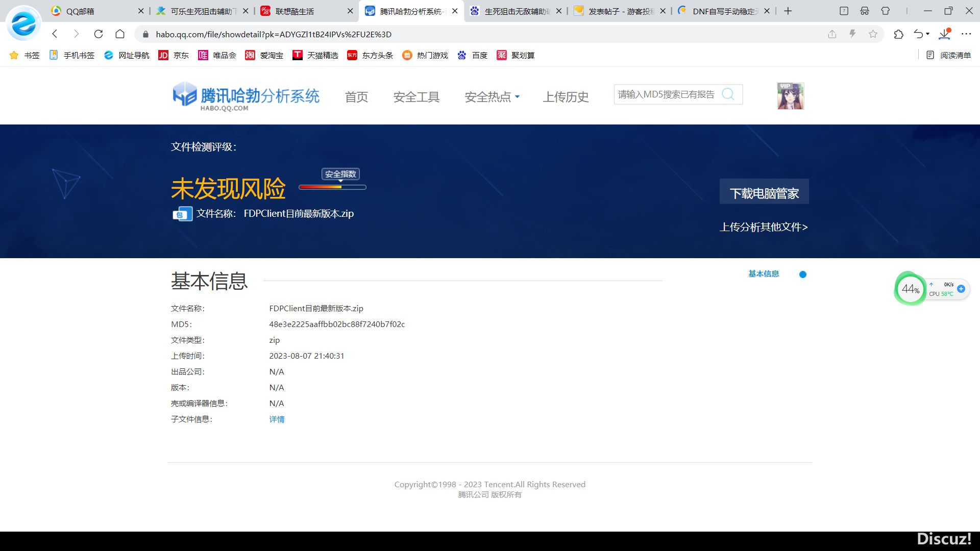Image resolution: width=980 pixels, height=551 pixels.
Task: Open the 百度 bookmark
Action: (472, 55)
